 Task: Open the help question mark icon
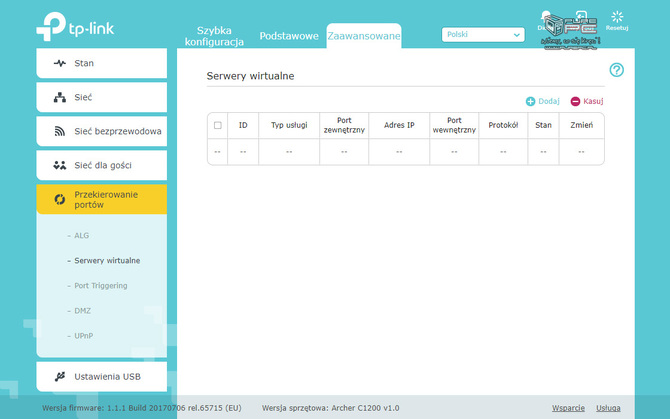tap(616, 70)
